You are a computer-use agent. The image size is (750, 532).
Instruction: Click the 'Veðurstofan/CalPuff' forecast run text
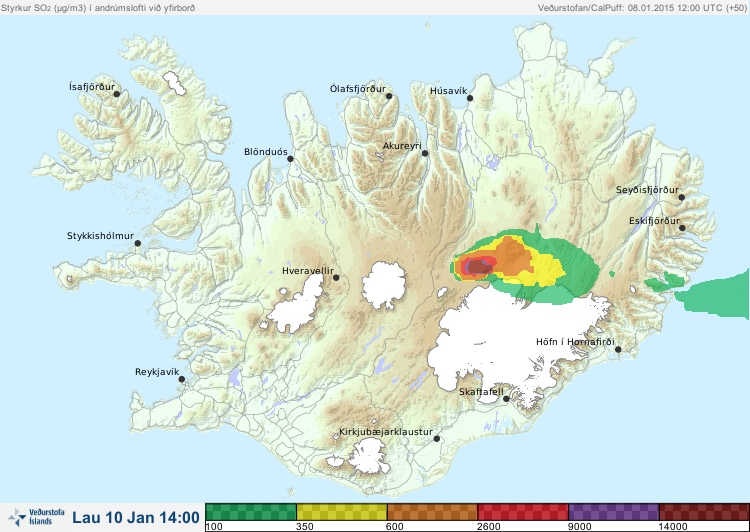tap(642, 8)
